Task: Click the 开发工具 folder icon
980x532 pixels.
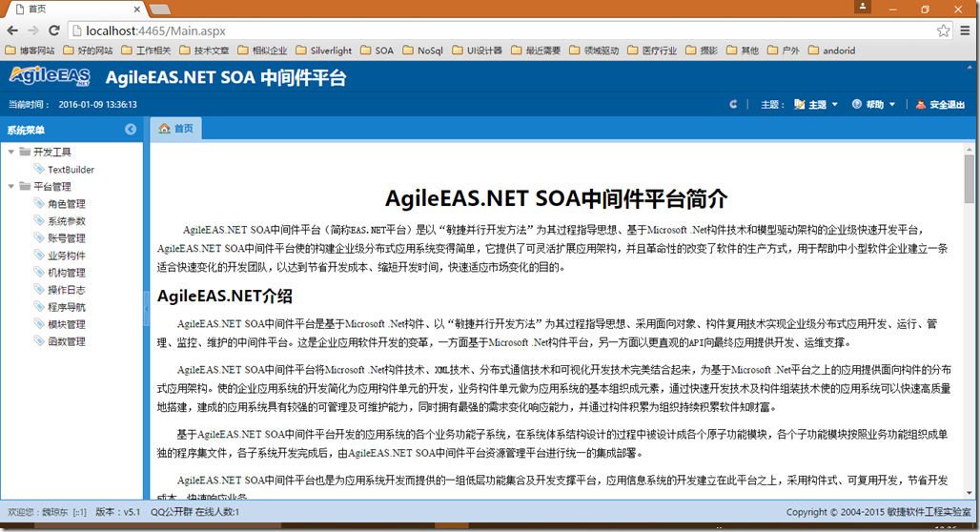Action: click(x=25, y=152)
